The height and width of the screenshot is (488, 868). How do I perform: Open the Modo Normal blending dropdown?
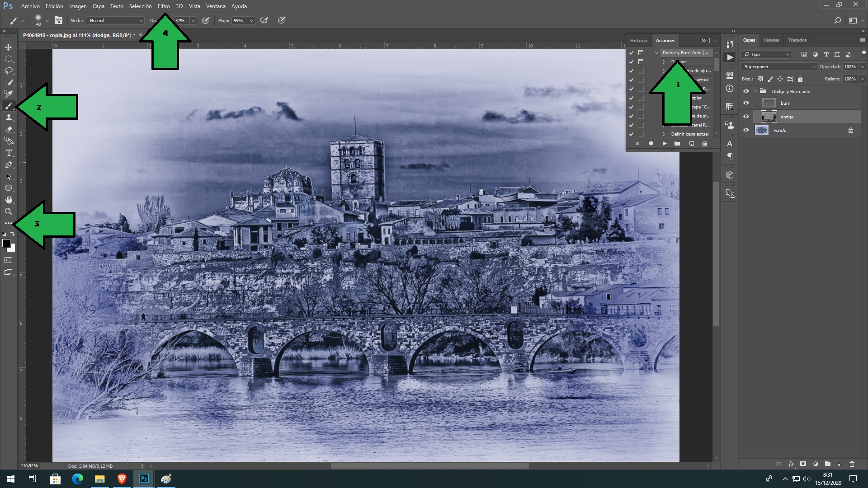(115, 21)
